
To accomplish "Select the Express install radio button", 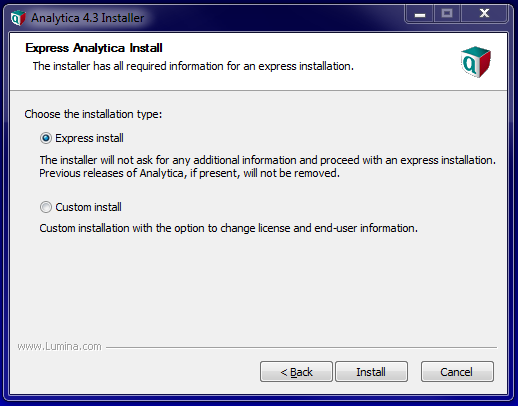I will click(46, 138).
